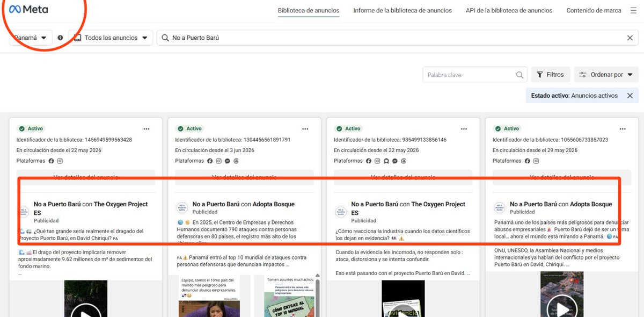Click the Filtros button
644x317 pixels.
coord(551,75)
